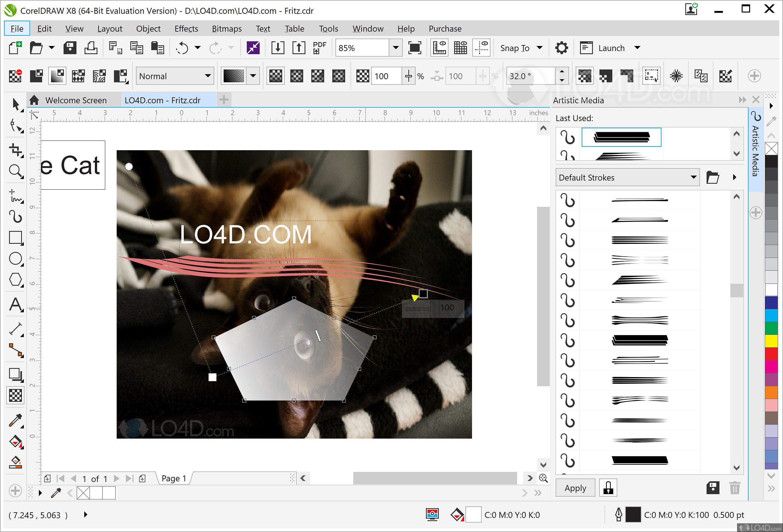Open the zoom level dropdown arrow
Viewport: 783px width, 532px height.
pyautogui.click(x=396, y=48)
